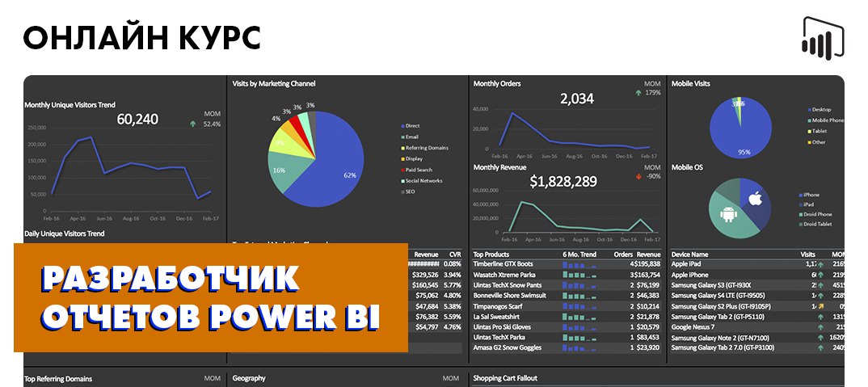Select the Tablet legend entry in Mobile Visits
This screenshot has width=868, height=387.
[816, 131]
